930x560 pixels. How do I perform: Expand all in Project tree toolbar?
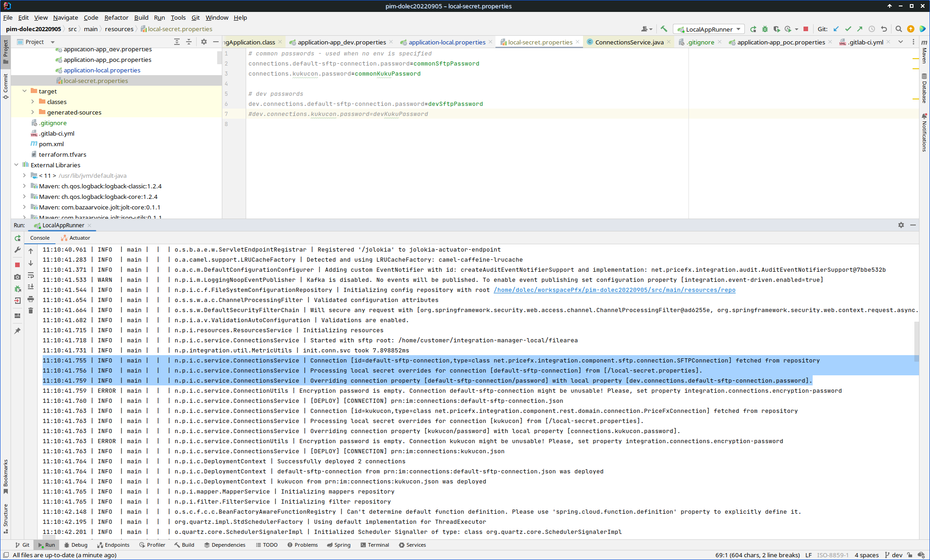(x=177, y=42)
